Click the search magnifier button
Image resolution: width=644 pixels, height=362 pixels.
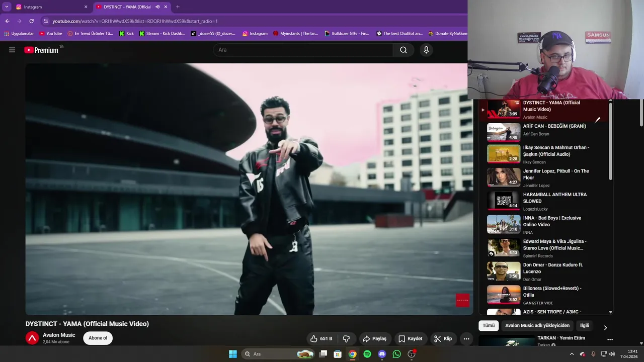pyautogui.click(x=404, y=50)
